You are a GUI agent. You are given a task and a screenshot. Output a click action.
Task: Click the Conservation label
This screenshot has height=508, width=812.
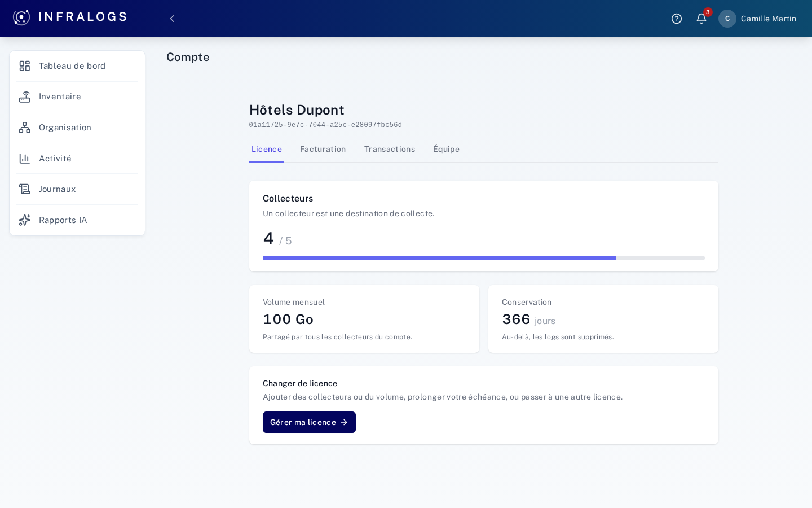tap(527, 303)
